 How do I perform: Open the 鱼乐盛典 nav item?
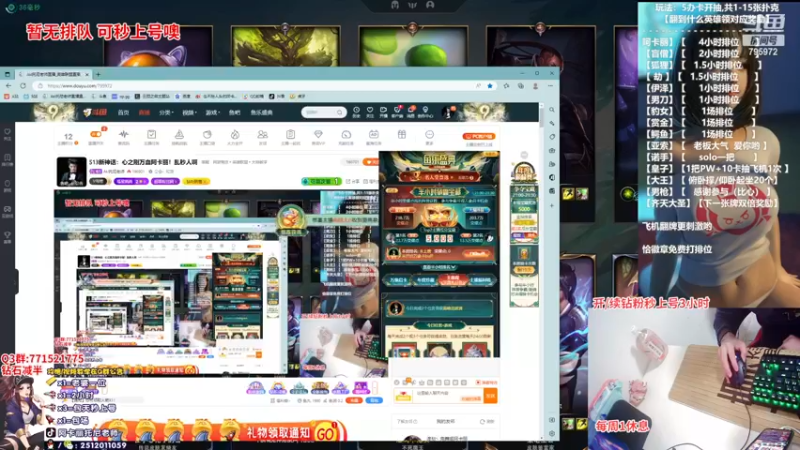tap(261, 112)
